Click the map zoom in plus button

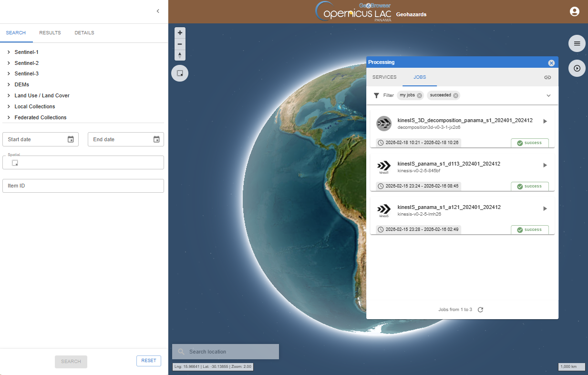pos(180,33)
